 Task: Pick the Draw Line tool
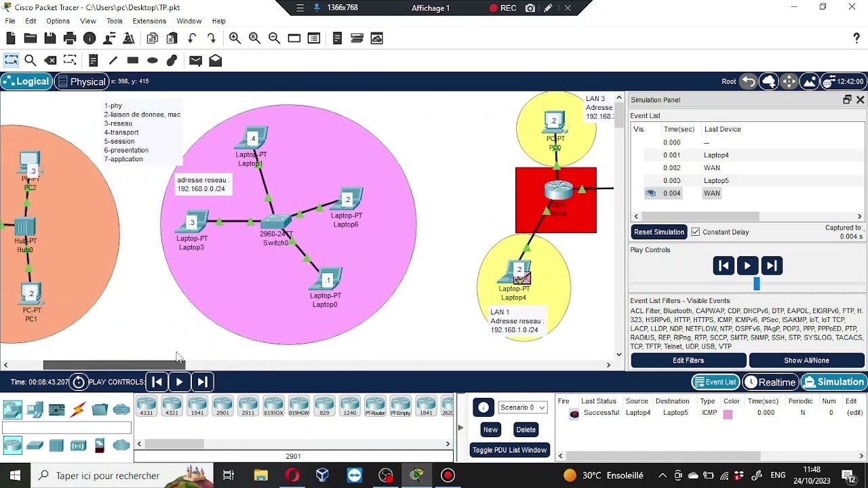click(113, 60)
